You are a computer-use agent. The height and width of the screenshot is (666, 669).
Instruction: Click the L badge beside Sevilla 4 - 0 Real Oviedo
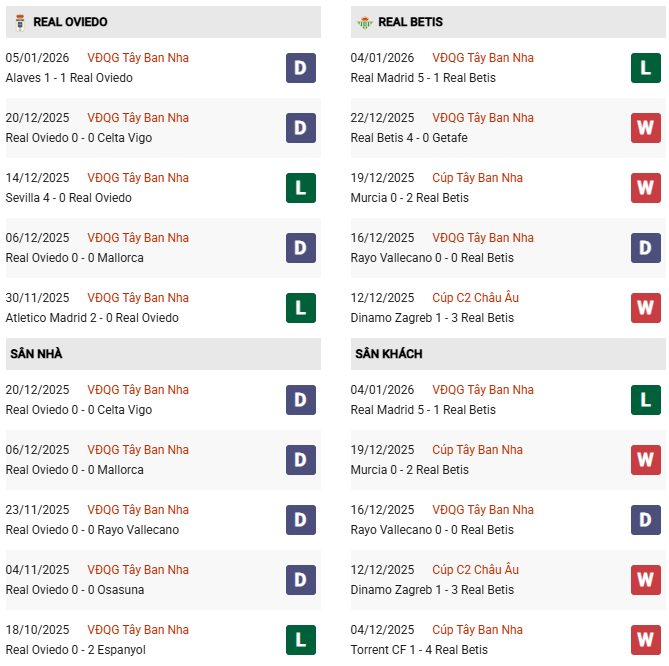click(x=301, y=188)
